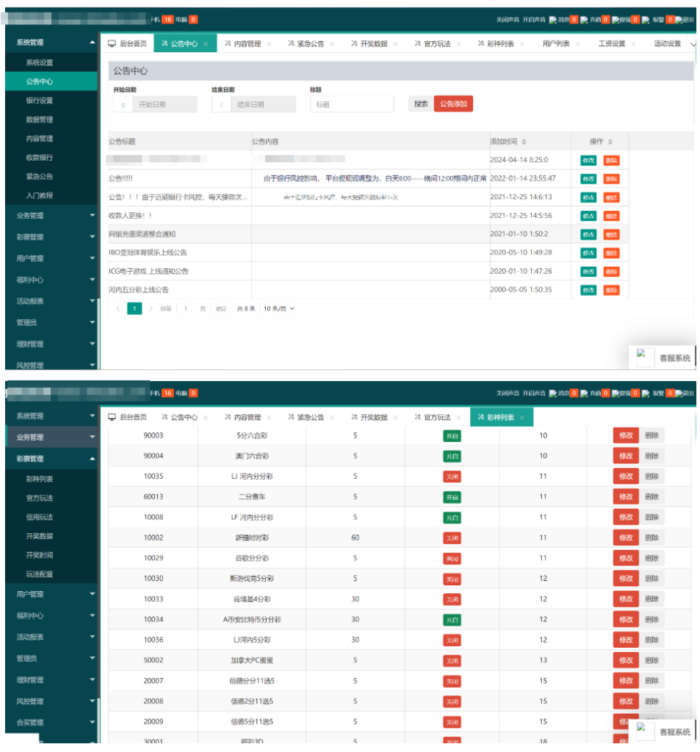Click the 报警 alert icon in 彩种列表 screen header
Viewport: 700px width, 752px height.
coord(646,394)
